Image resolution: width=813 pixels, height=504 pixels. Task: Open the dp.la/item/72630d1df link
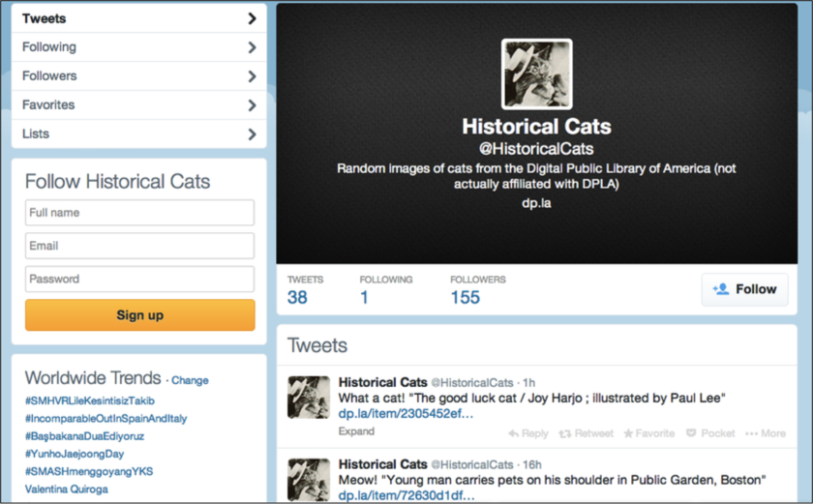point(406,495)
